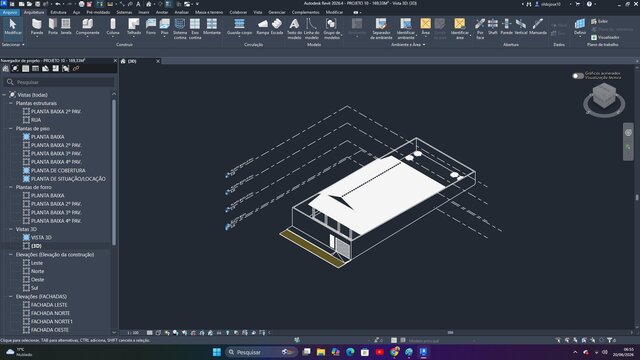Select the Janela window tool
640x360 pixels.
[66, 27]
